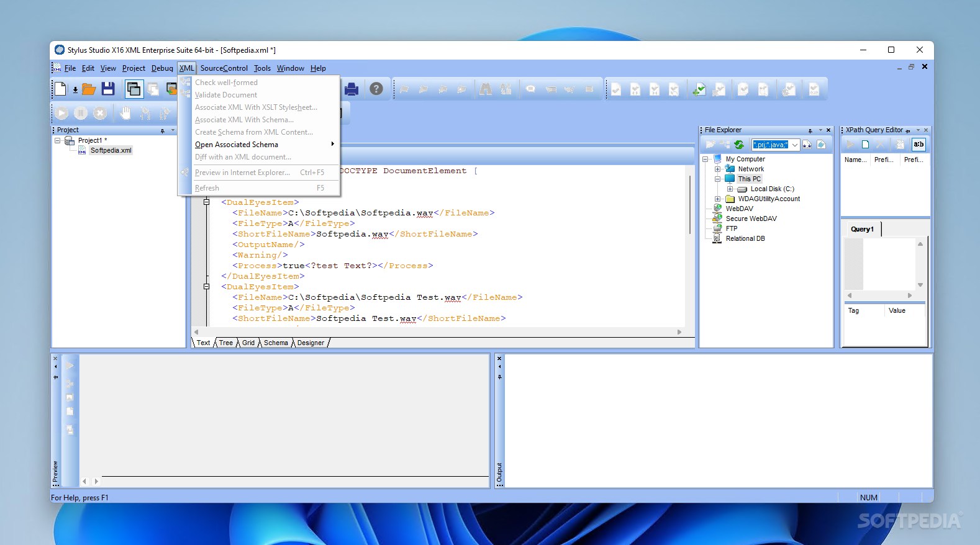Select the FTP item
980x545 pixels.
[732, 228]
